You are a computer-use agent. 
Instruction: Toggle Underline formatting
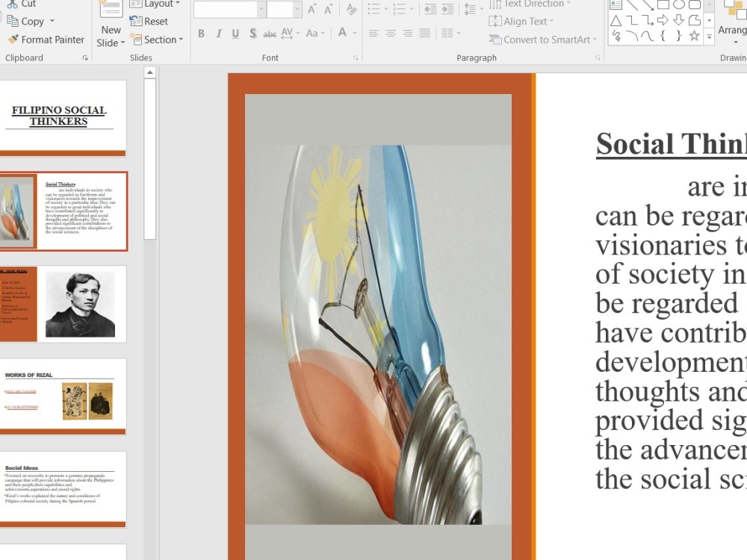235,34
